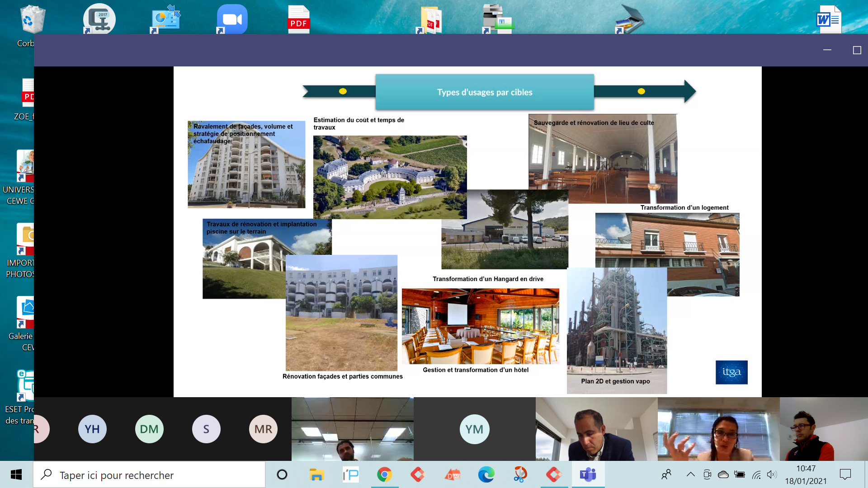Open the pie-chart presentation shortcut on desktop
Viewport: 868px width, 488px height.
165,19
